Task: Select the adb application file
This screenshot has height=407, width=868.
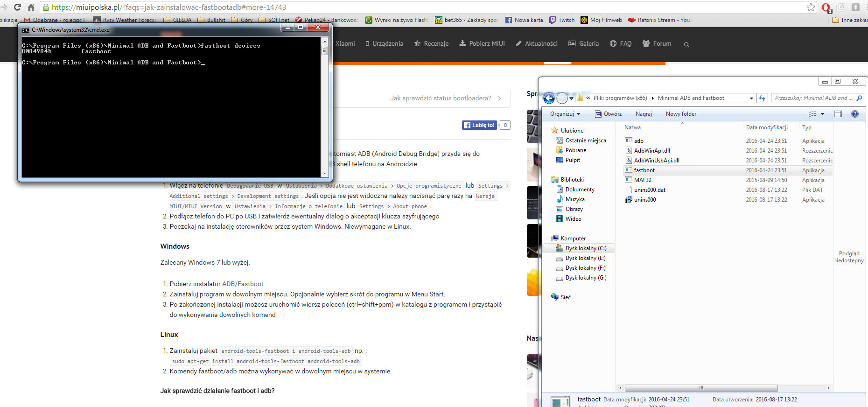Action: [638, 141]
